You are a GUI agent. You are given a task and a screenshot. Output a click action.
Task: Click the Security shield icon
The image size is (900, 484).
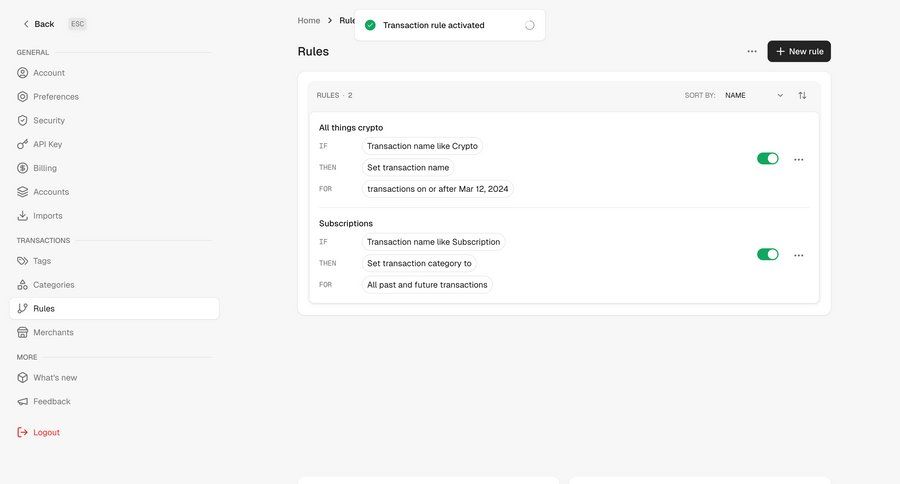pos(22,121)
